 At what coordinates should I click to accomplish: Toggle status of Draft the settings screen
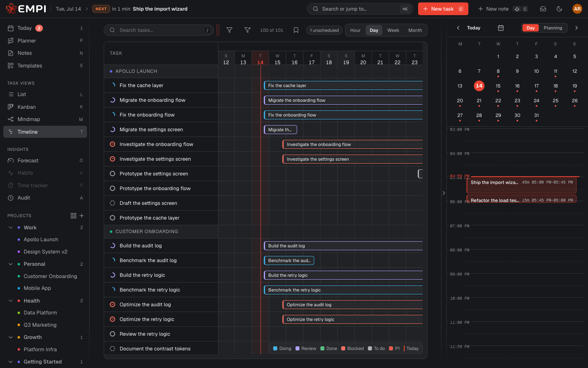click(x=112, y=203)
